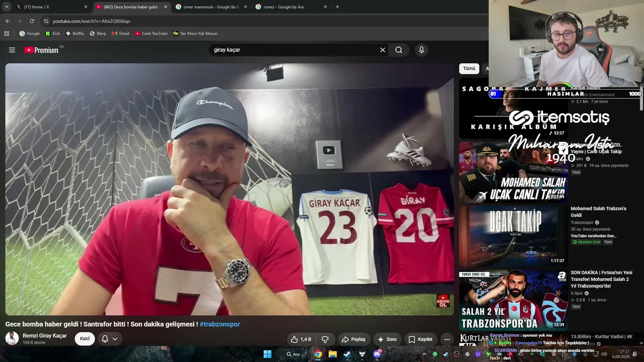Open 'Karışık Albüm' recommended video thumbnail
644x362 pixels.
513,108
